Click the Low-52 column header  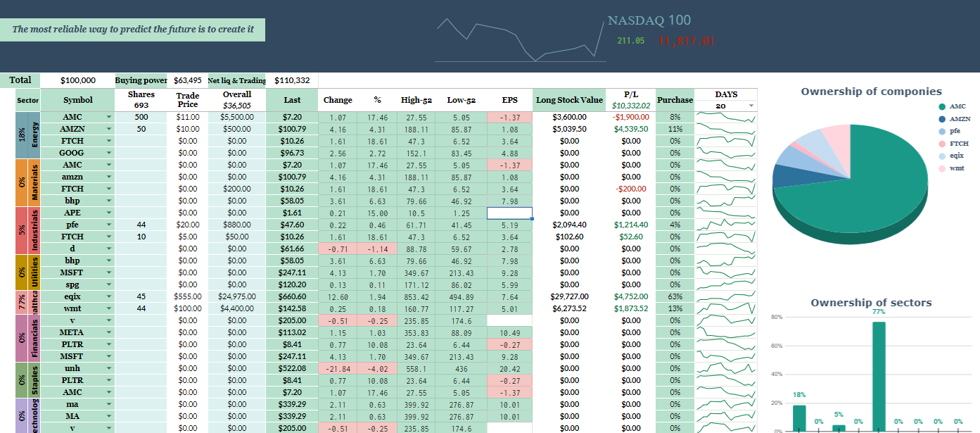462,100
